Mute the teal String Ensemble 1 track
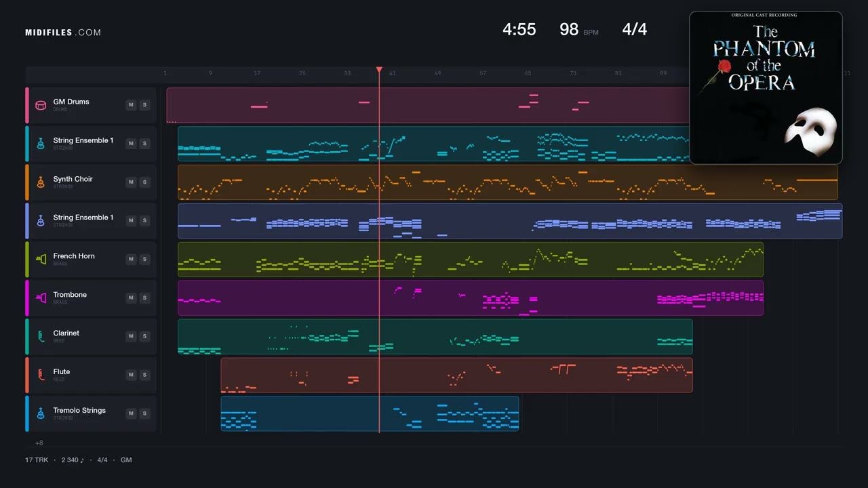 (x=131, y=144)
